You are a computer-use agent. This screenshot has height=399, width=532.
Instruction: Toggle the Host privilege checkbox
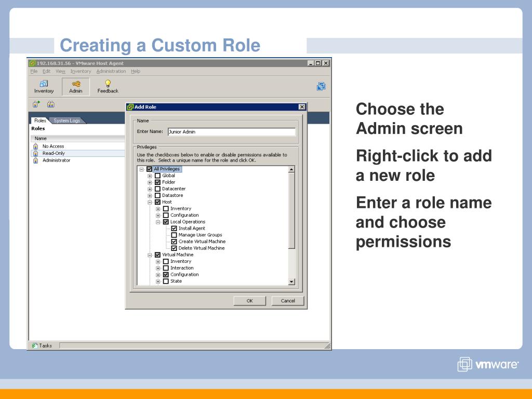pos(157,202)
